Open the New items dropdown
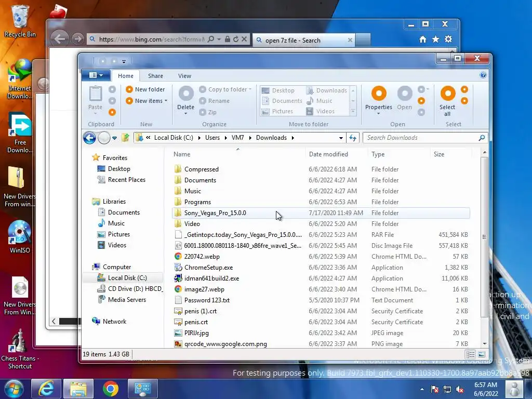 coord(147,101)
